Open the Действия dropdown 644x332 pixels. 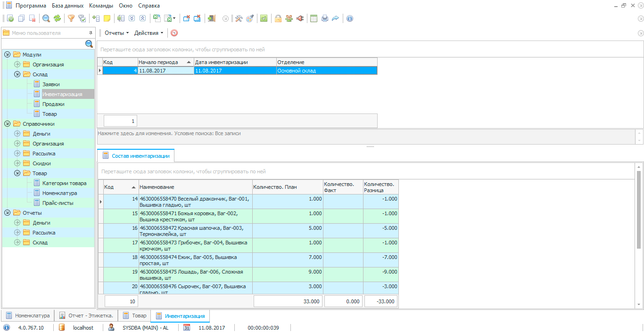point(149,33)
